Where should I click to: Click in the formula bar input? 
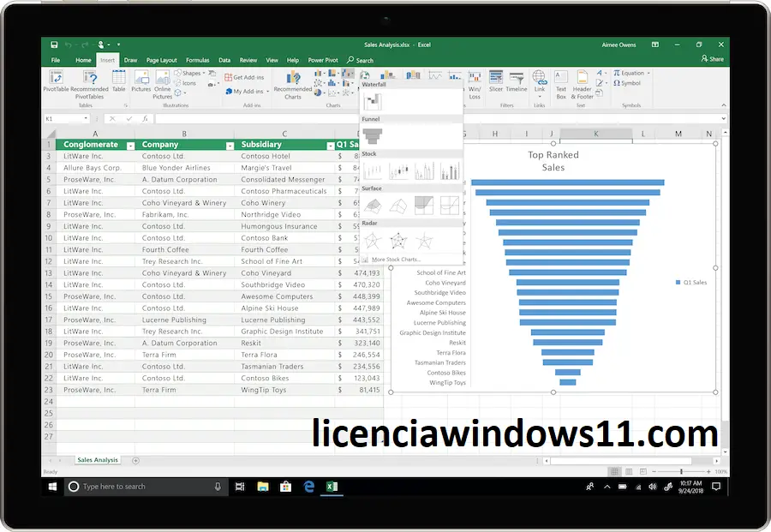438,118
